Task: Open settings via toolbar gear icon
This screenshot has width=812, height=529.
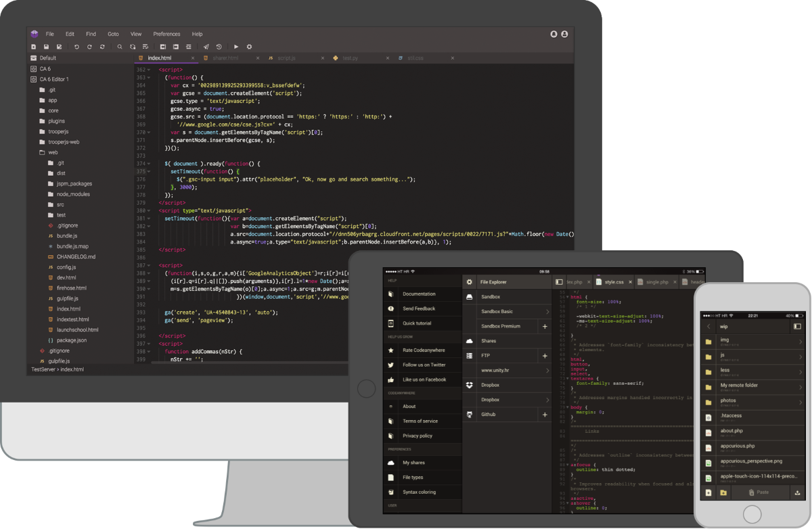Action: pos(249,47)
